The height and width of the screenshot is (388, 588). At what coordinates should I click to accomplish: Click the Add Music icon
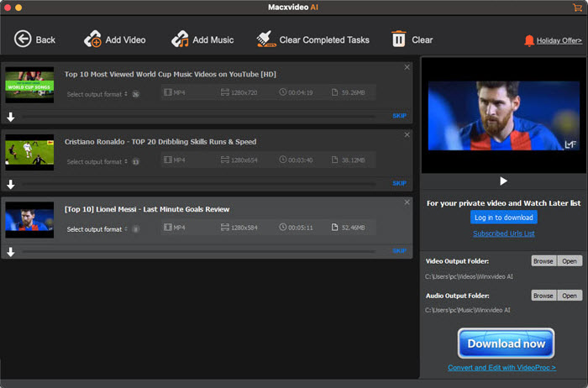[180, 39]
